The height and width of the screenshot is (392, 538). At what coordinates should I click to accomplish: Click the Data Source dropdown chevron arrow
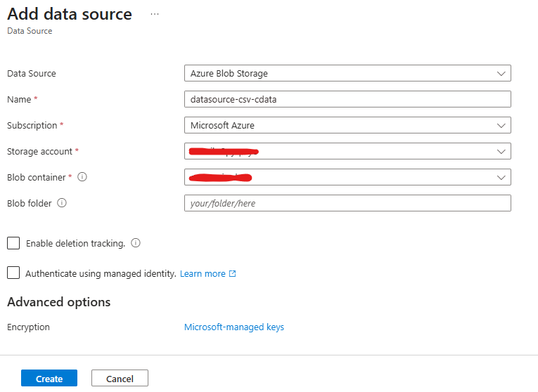[x=501, y=73]
